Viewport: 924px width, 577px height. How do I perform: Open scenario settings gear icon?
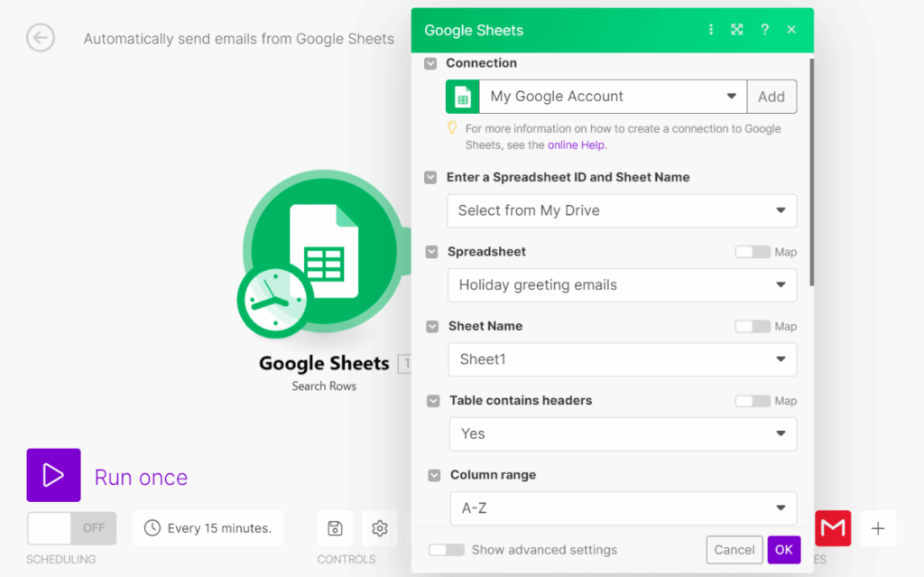point(380,528)
